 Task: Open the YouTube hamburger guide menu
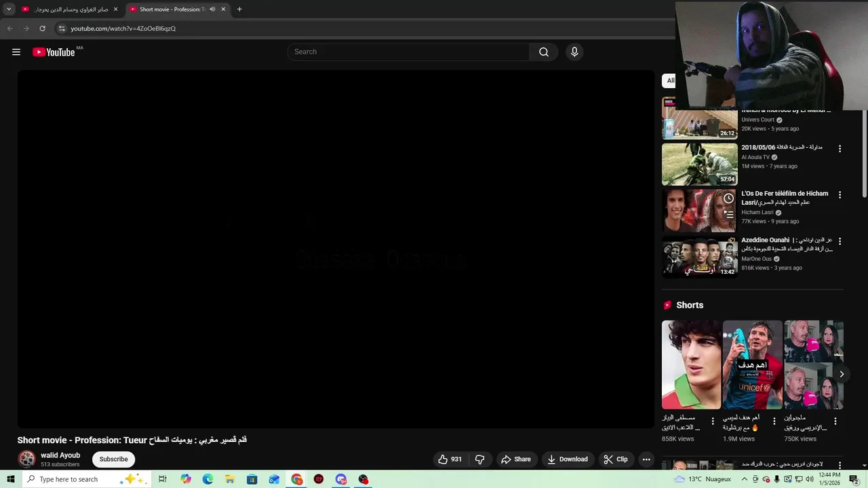(x=16, y=52)
